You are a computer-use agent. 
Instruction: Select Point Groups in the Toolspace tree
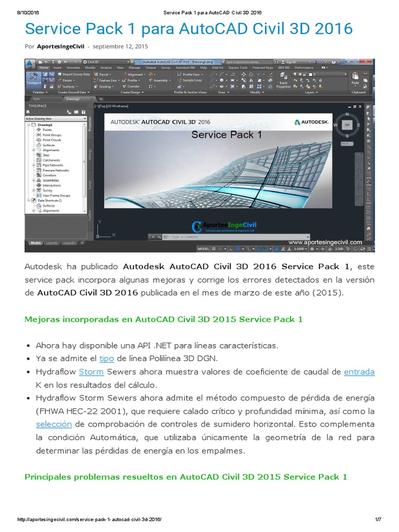(x=52, y=135)
